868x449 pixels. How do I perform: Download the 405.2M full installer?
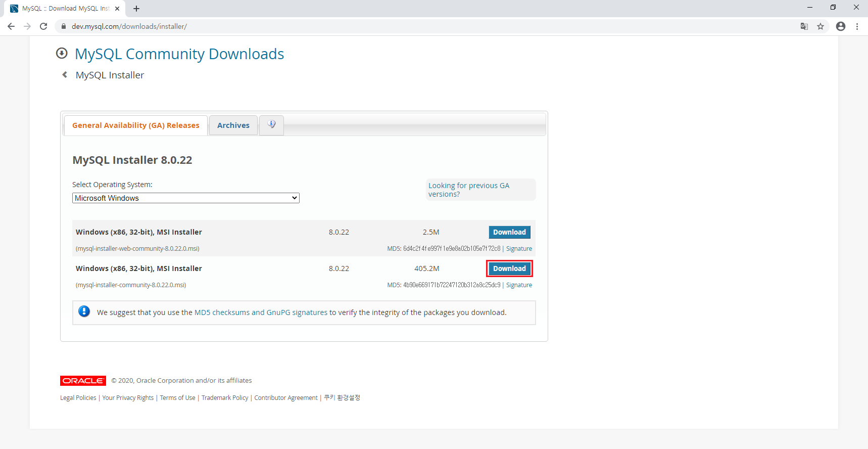(x=509, y=268)
